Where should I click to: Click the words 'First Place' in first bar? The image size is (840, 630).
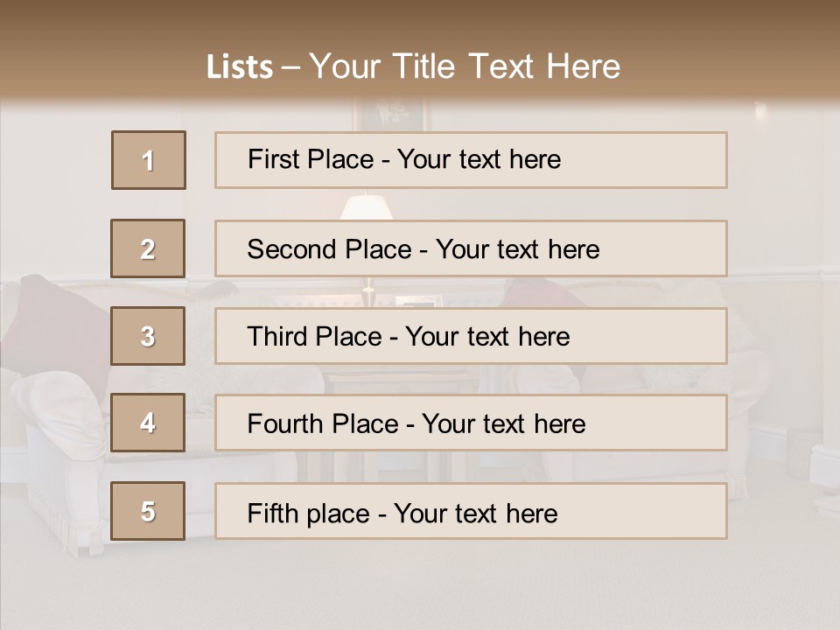pyautogui.click(x=311, y=159)
